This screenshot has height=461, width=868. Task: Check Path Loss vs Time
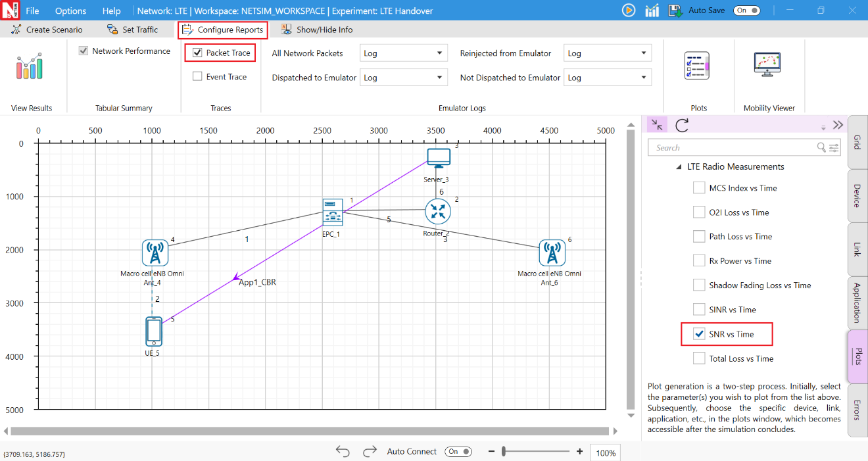699,237
